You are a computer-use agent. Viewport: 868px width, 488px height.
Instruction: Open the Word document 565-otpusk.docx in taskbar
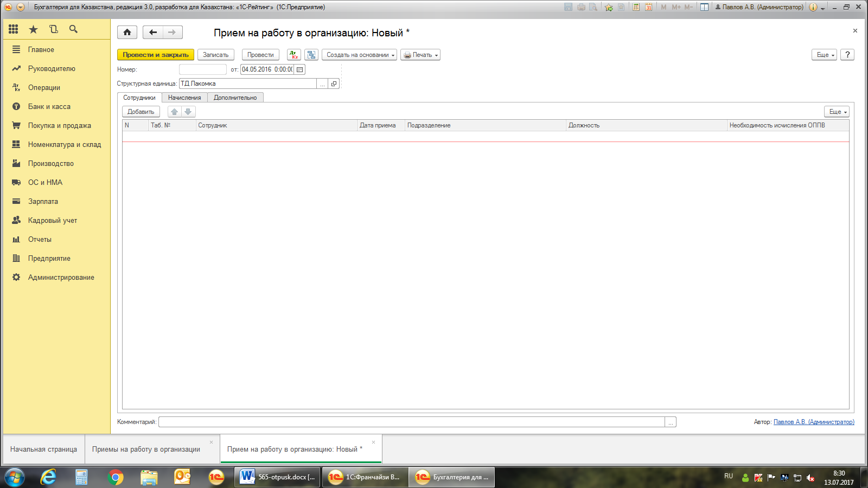tap(278, 477)
